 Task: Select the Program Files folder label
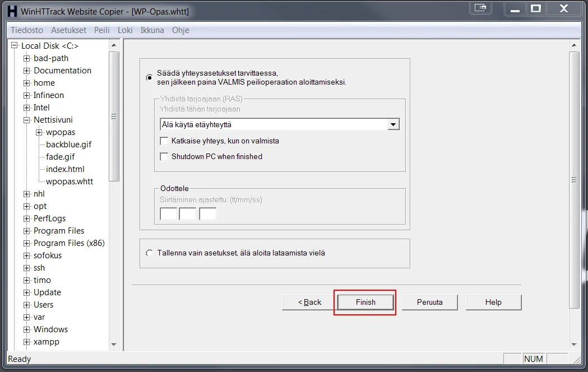[59, 231]
